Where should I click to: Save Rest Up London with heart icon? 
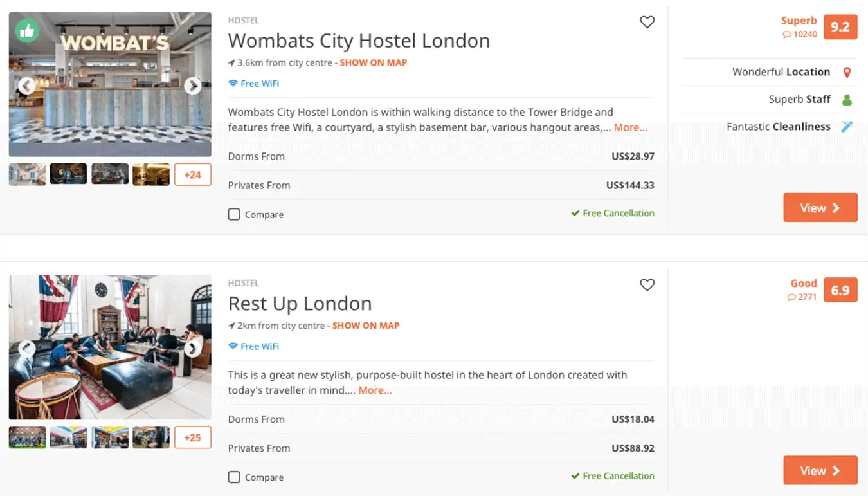click(647, 285)
